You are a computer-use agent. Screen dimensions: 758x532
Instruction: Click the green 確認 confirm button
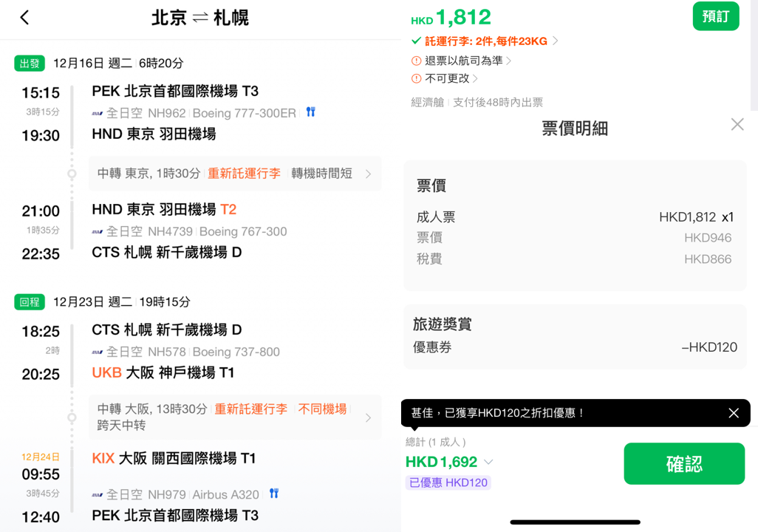click(x=683, y=463)
